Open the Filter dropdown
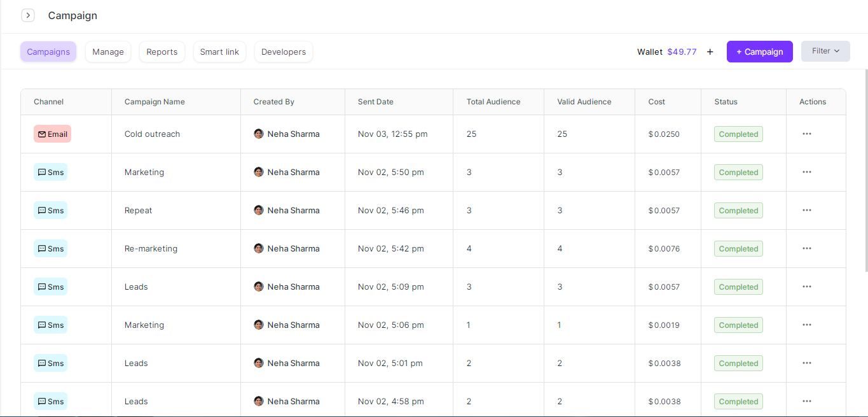 click(825, 51)
